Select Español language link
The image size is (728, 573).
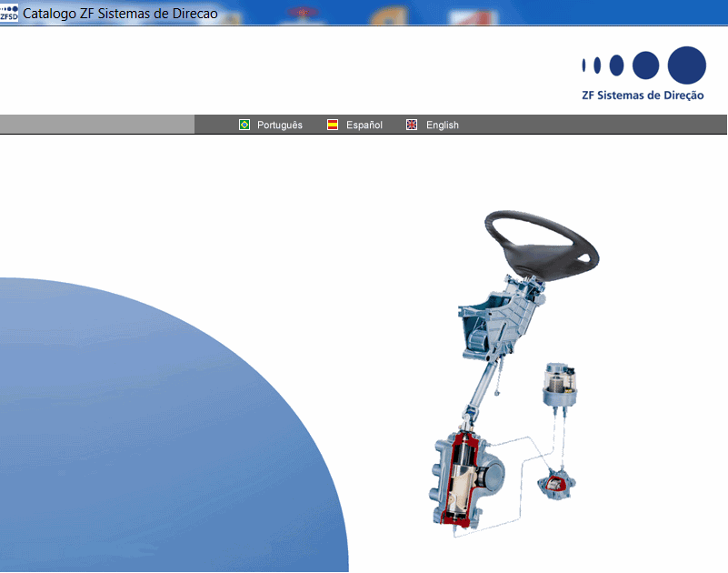point(364,125)
